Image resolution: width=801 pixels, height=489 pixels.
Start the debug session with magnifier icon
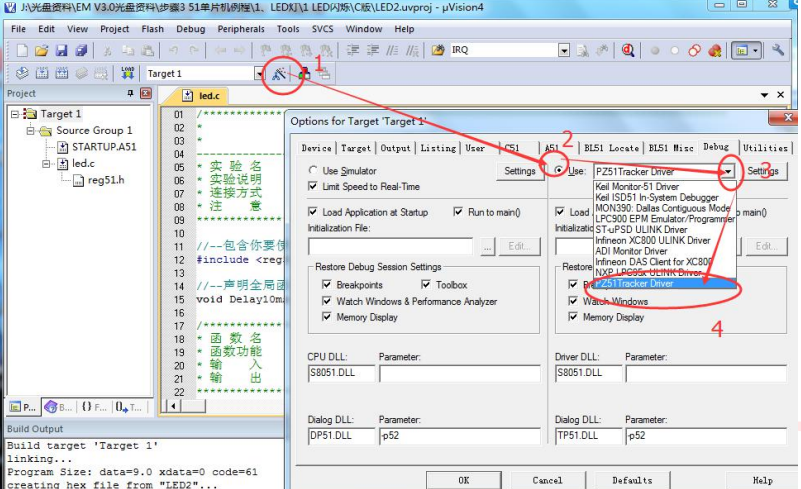628,50
